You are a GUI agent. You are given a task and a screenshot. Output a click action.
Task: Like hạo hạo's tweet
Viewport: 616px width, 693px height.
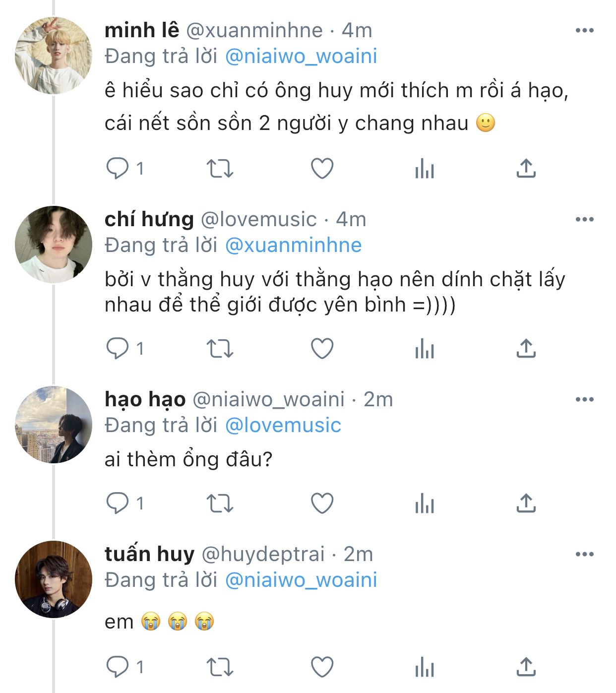point(322,504)
